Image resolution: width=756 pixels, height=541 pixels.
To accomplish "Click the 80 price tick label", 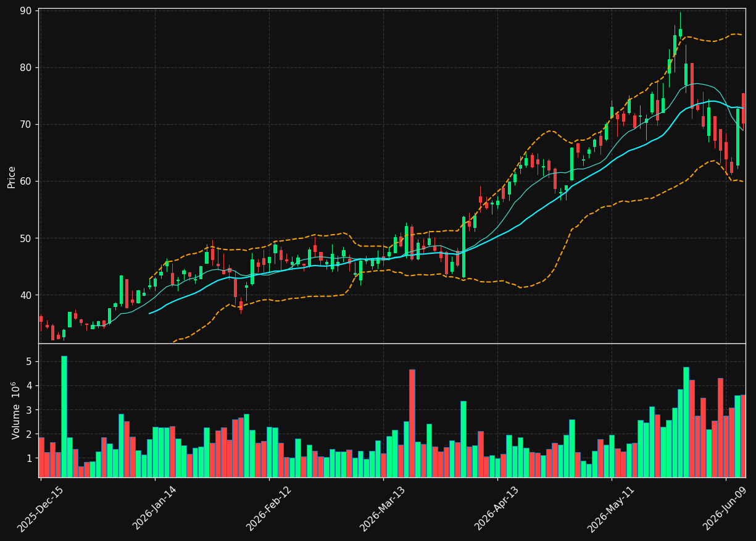I will 27,67.
